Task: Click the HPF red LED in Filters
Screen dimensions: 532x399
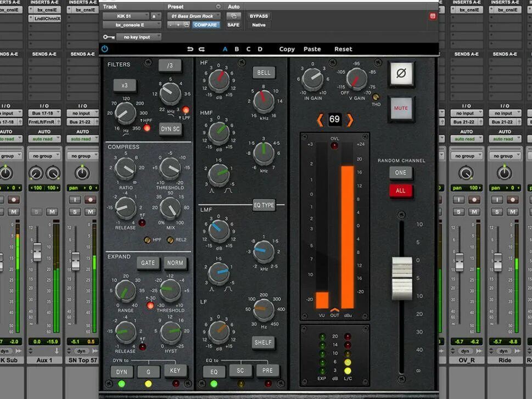Action: click(x=147, y=128)
